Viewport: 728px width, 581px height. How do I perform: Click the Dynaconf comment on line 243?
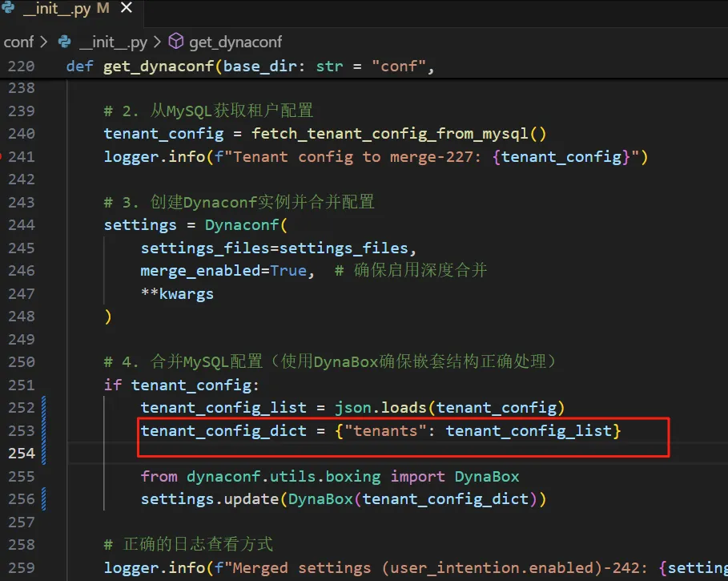click(239, 203)
